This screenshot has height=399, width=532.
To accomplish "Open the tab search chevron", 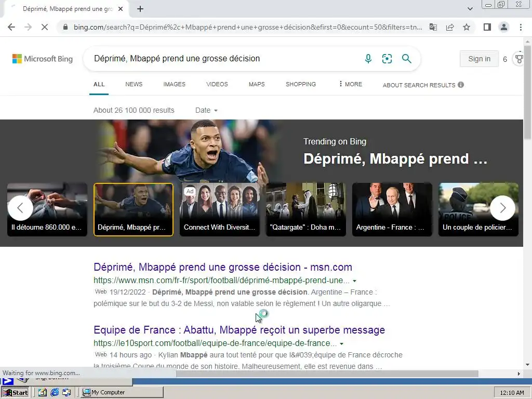I will (x=470, y=9).
